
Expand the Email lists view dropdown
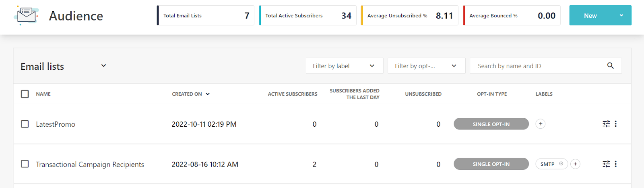coord(103,66)
